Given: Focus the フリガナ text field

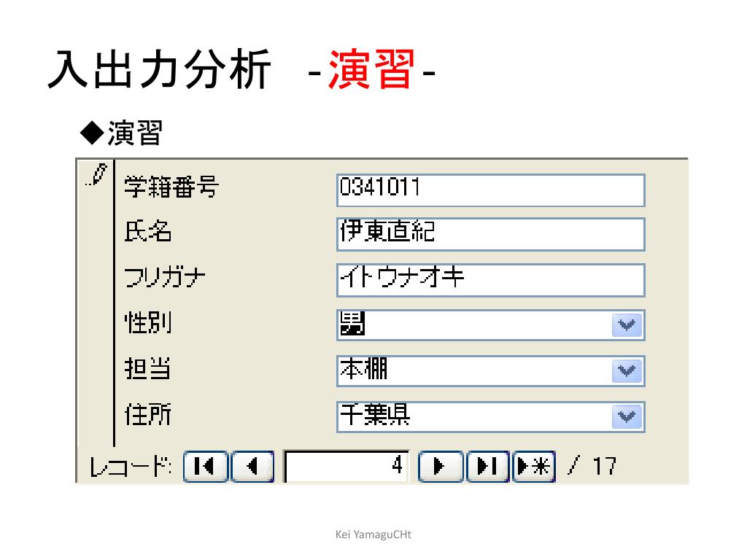Looking at the screenshot, I should click(x=490, y=280).
